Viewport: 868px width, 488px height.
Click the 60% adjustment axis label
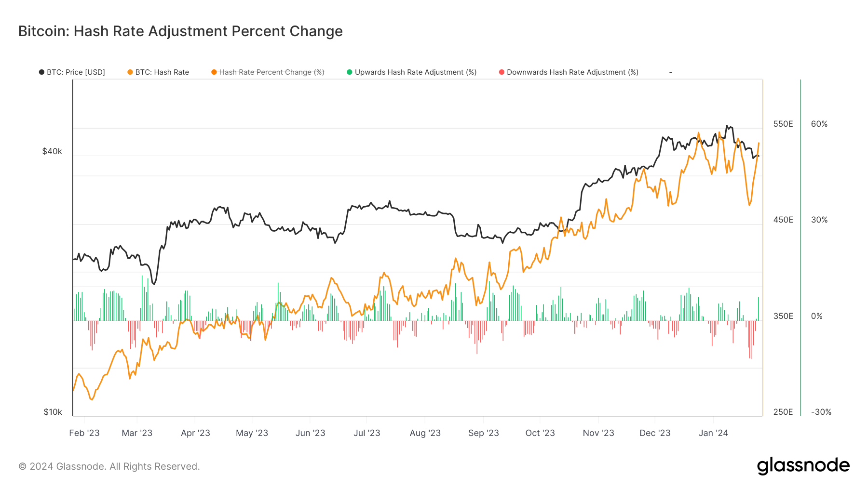(819, 124)
